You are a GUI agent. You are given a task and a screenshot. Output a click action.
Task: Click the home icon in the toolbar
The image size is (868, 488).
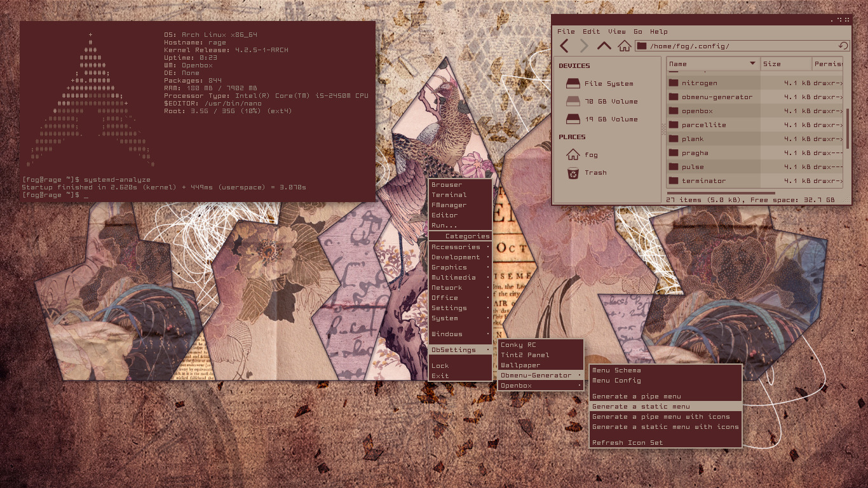625,46
